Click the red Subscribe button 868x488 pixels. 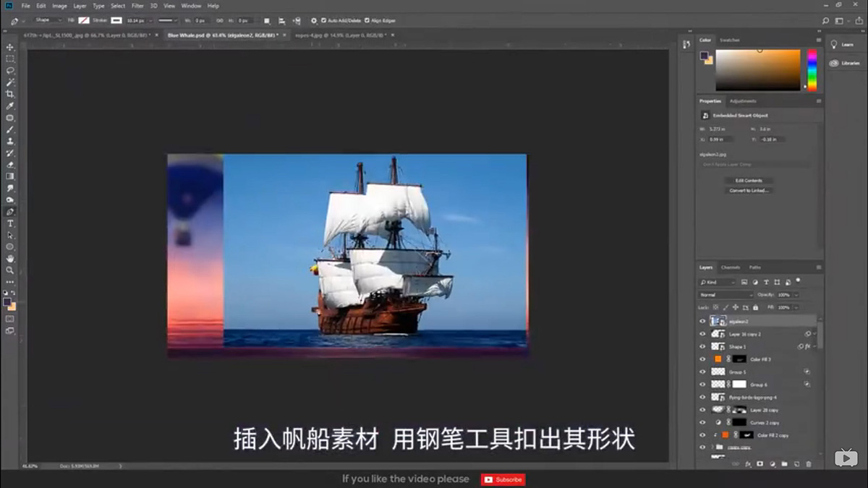(503, 479)
